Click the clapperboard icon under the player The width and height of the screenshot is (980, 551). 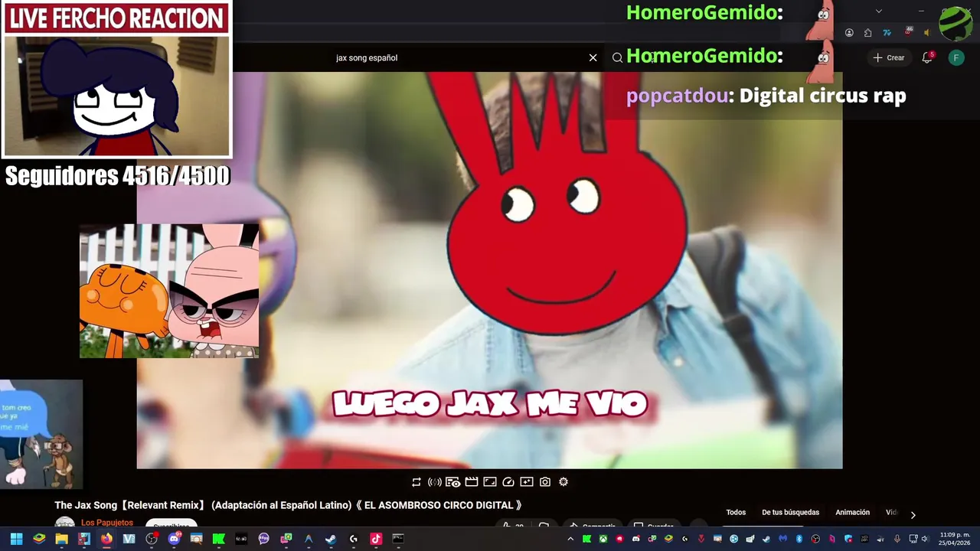pyautogui.click(x=472, y=482)
